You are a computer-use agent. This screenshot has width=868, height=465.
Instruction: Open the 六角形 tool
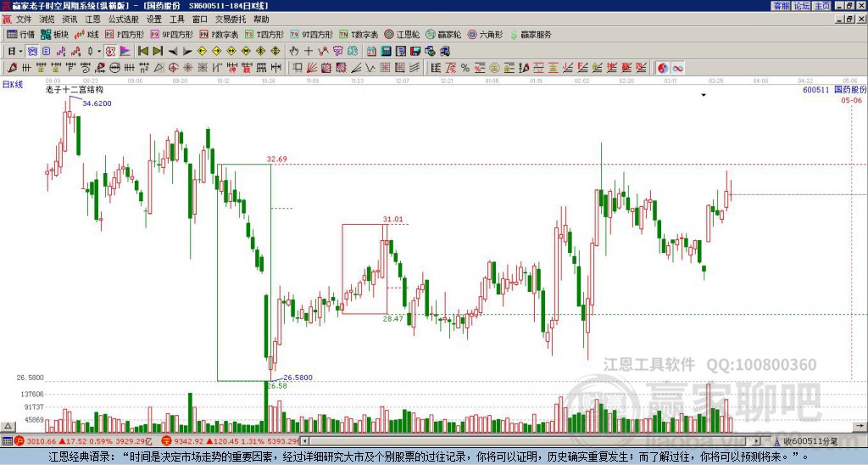coord(486,34)
